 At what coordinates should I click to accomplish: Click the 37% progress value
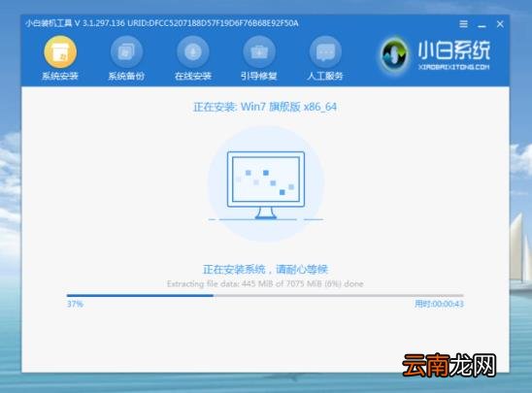point(75,304)
